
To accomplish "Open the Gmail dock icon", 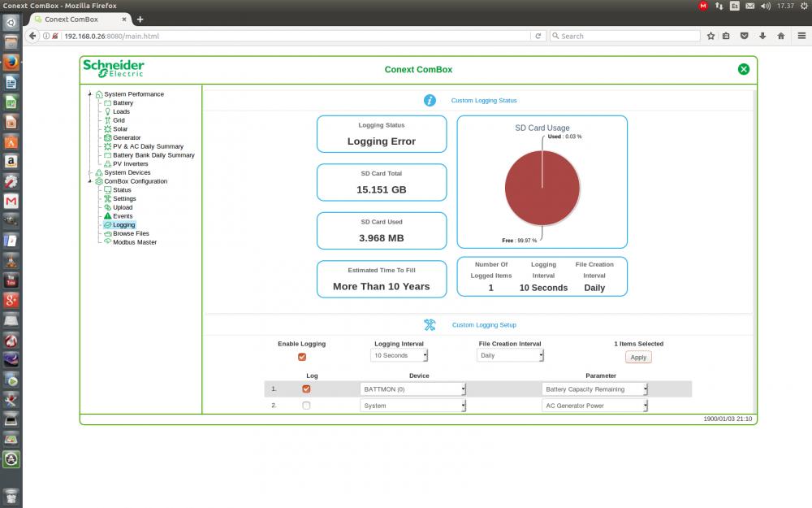I will 11,201.
